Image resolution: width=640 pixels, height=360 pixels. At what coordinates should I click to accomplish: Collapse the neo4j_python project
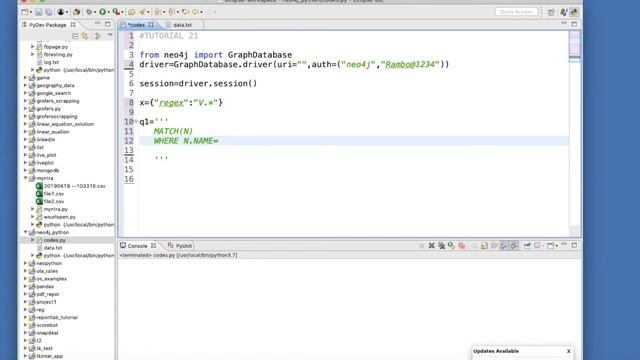click(25, 232)
